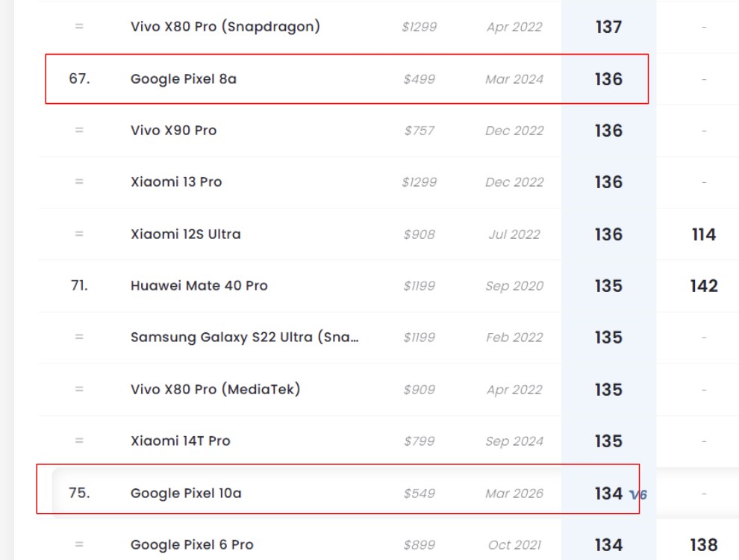Click rank number 71 beside Huawei Mate

click(79, 285)
